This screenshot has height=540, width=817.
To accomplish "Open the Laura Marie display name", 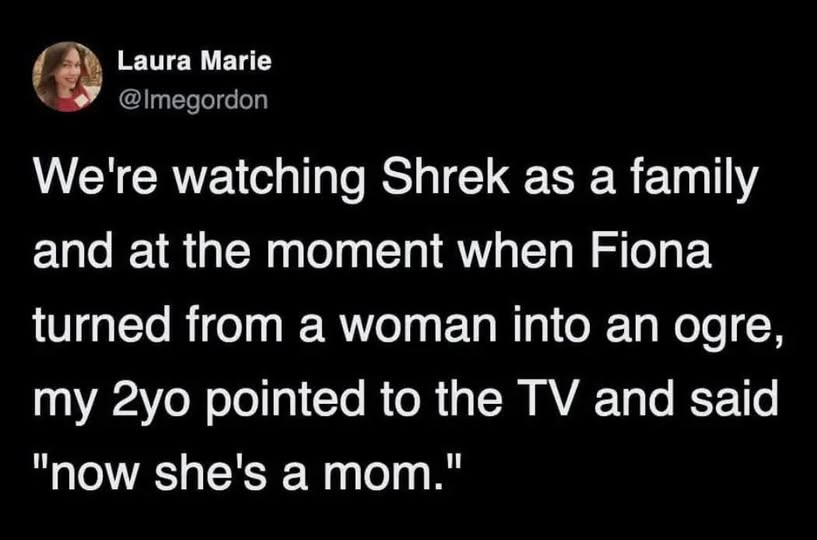I will tap(194, 61).
